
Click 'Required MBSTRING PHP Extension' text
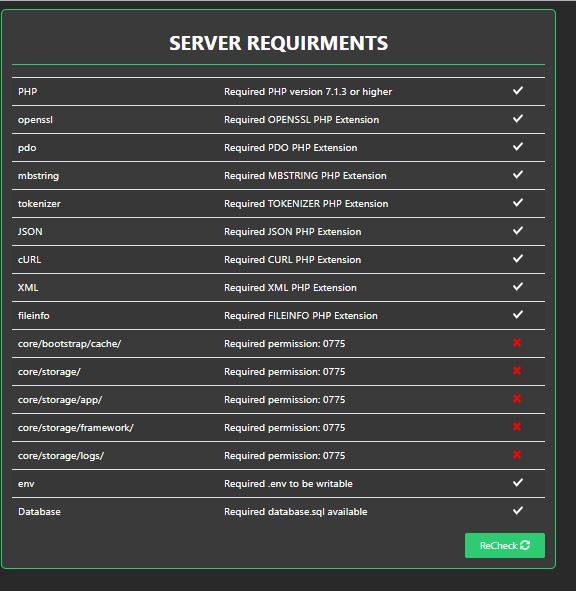tap(305, 176)
